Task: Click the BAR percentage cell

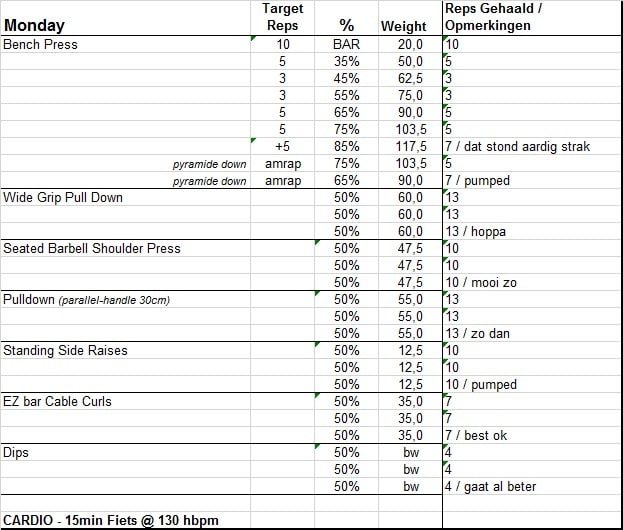Action: click(346, 44)
